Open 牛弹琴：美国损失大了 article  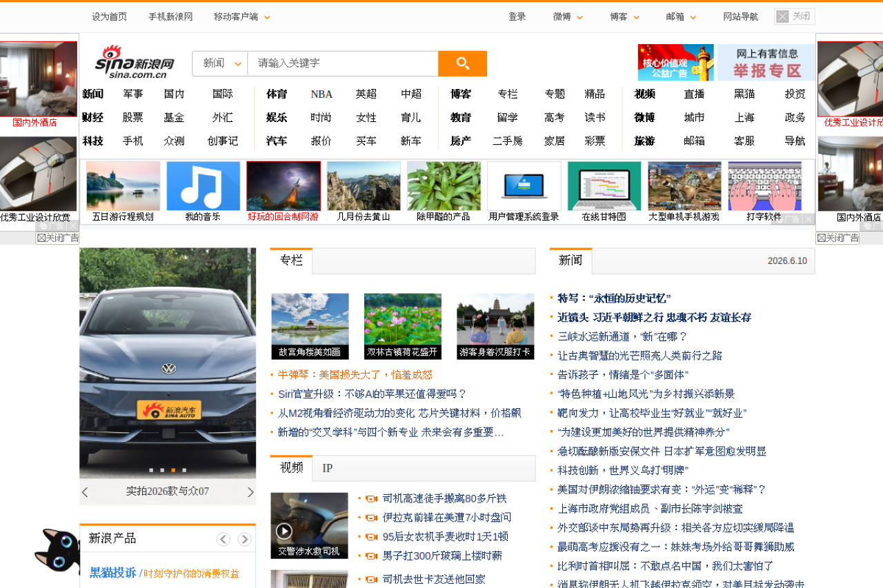[355, 374]
